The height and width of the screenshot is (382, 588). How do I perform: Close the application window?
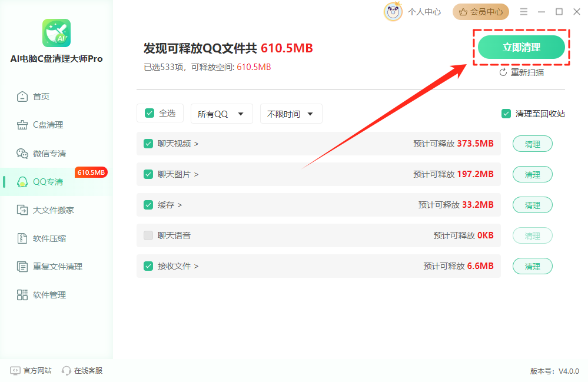(577, 12)
